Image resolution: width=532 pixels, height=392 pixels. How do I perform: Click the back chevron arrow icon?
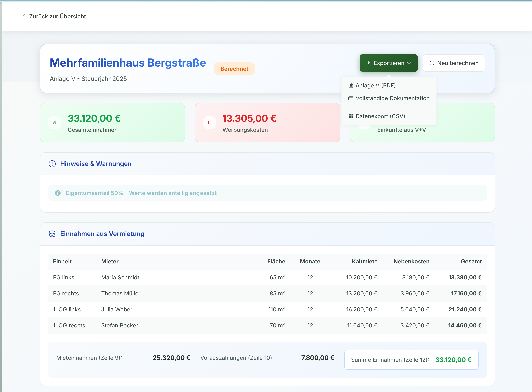24,16
